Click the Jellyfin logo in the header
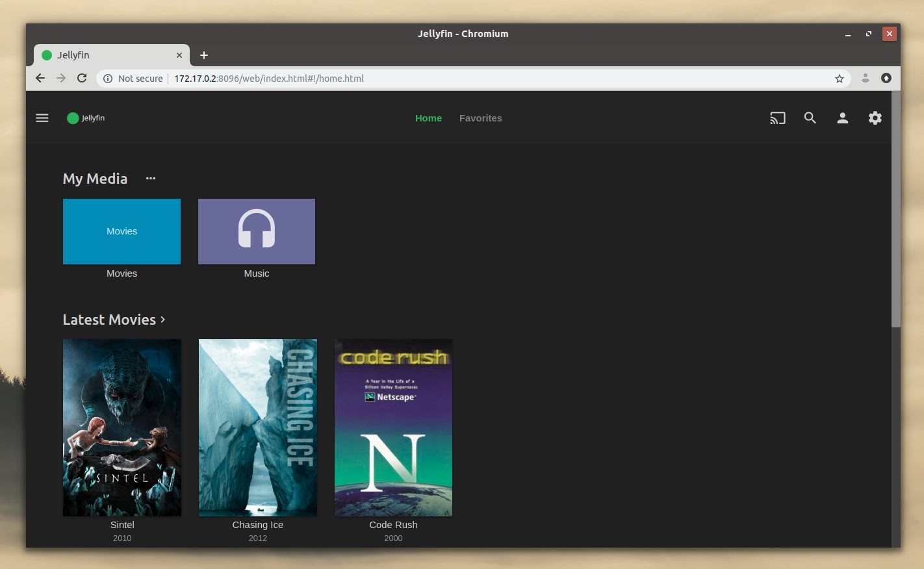Viewport: 924px width, 569px height. click(x=84, y=118)
